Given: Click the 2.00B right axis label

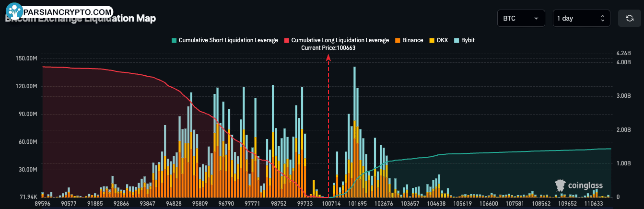Looking at the screenshot, I should coord(623,130).
